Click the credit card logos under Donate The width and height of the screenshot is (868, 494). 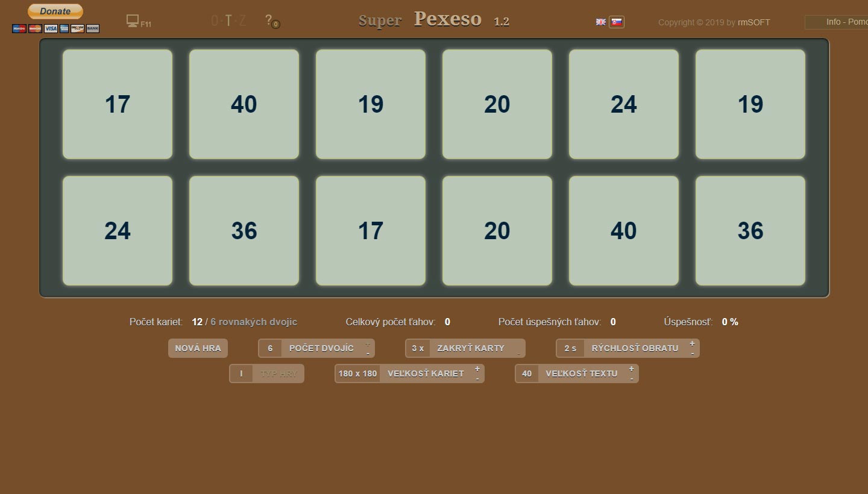tap(55, 28)
